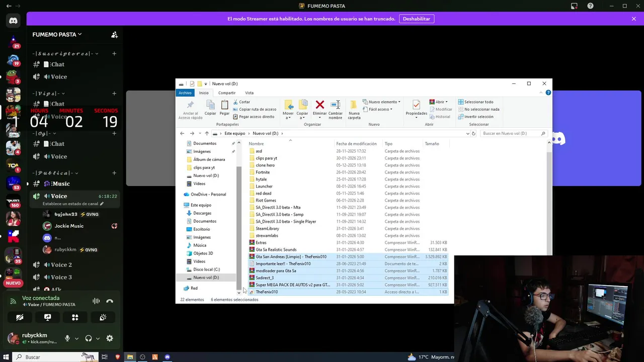The image size is (644, 362).
Task: Select the SteamLibrary folder
Action: [267, 229]
